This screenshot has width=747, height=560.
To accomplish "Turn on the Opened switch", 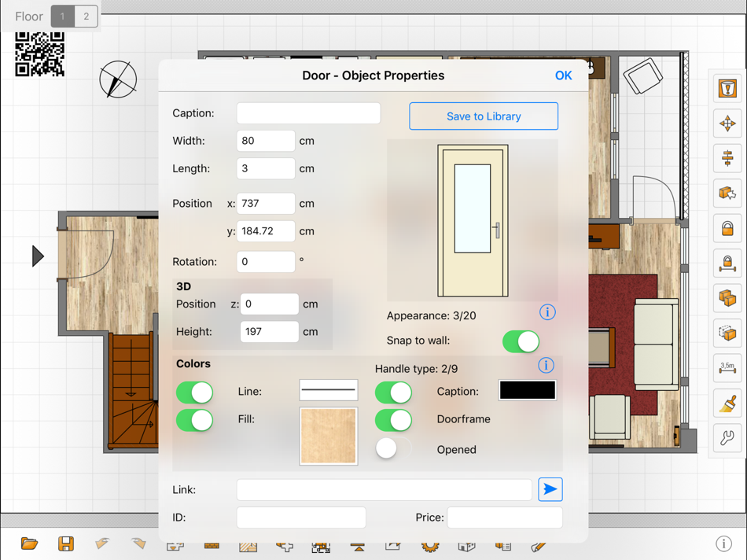I will click(x=393, y=448).
